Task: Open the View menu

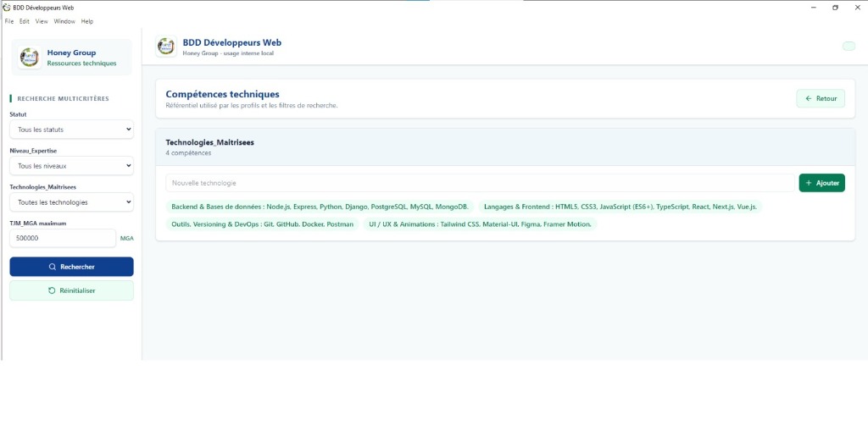Action: [42, 21]
